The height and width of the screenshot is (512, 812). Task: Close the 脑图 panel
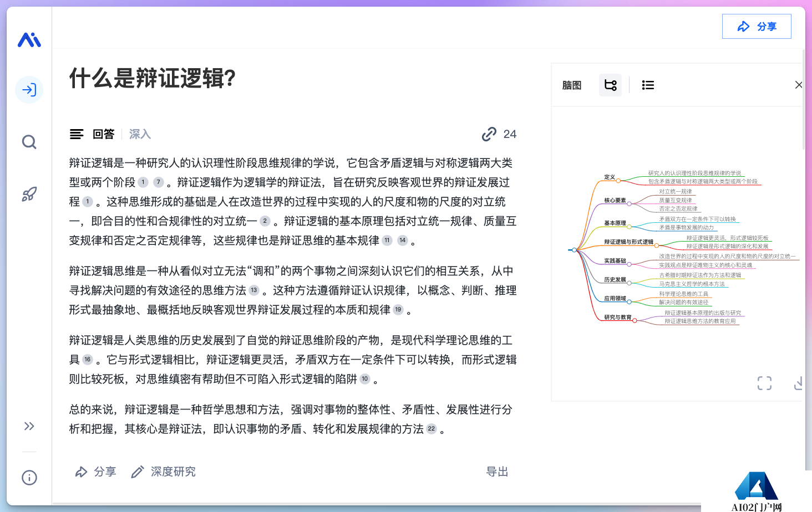point(798,85)
